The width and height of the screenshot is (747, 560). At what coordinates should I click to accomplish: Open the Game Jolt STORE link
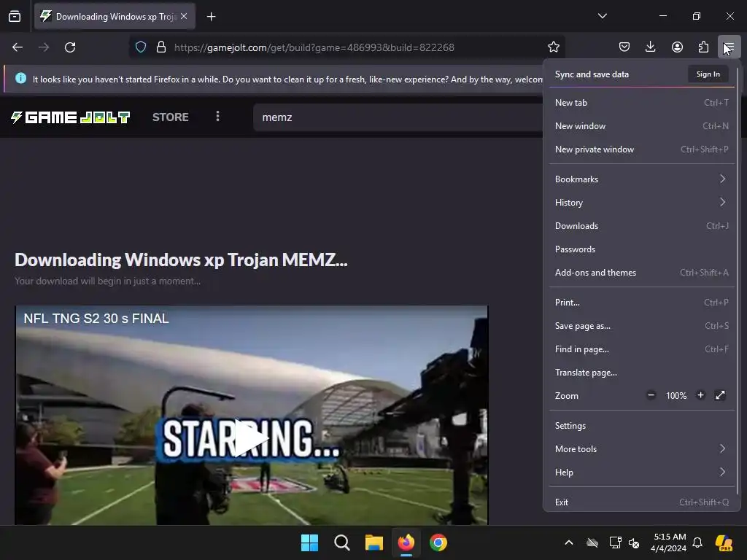coord(170,117)
